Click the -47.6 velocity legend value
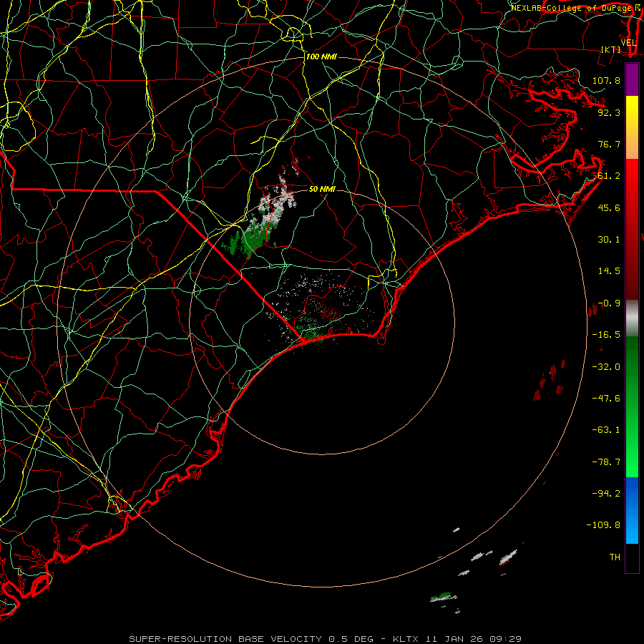This screenshot has height=644, width=644. coord(606,399)
